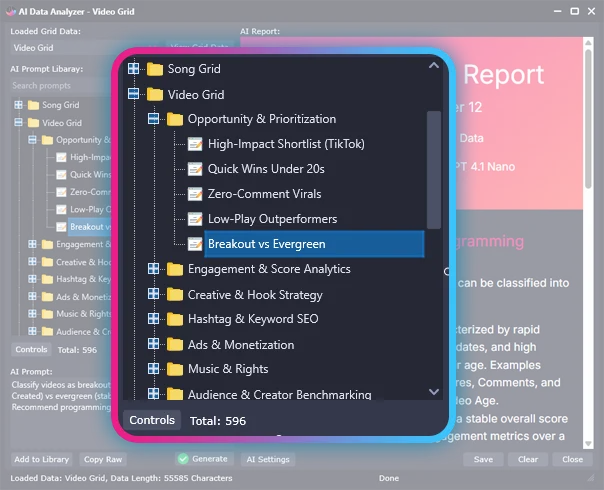Click the Low-Play Outperformers prompt icon

pos(195,219)
